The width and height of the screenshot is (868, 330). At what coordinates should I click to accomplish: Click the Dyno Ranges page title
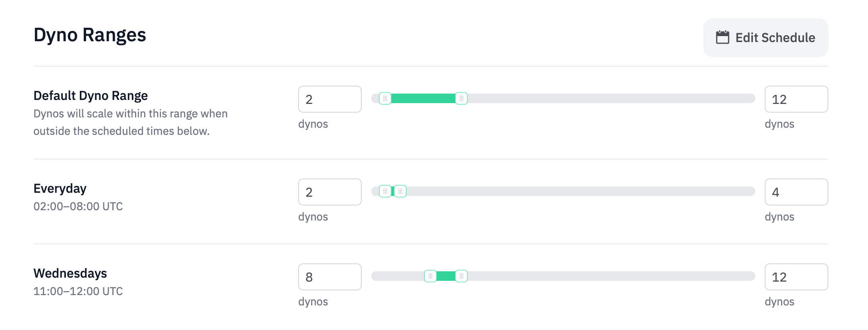pos(90,35)
